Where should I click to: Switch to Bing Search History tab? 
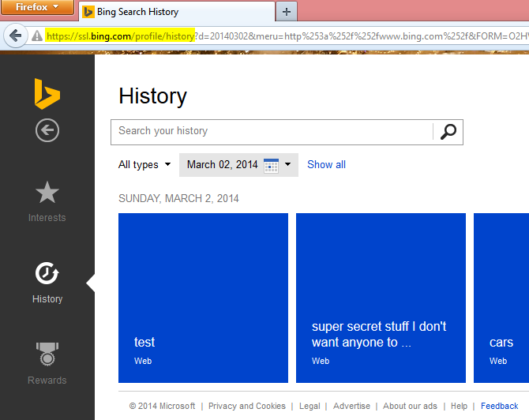coord(177,12)
